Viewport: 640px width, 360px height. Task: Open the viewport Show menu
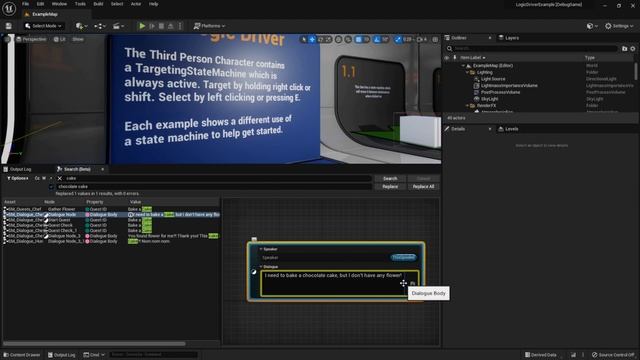pos(78,39)
